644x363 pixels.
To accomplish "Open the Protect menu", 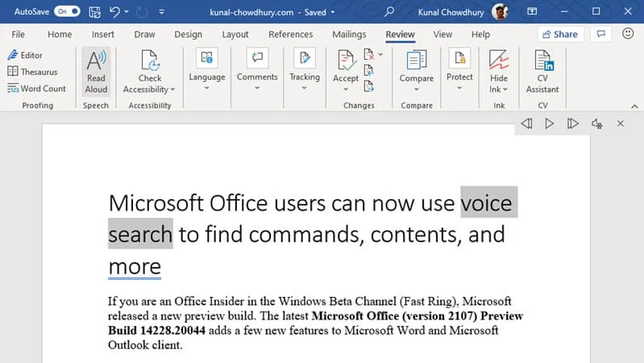I will [459, 70].
